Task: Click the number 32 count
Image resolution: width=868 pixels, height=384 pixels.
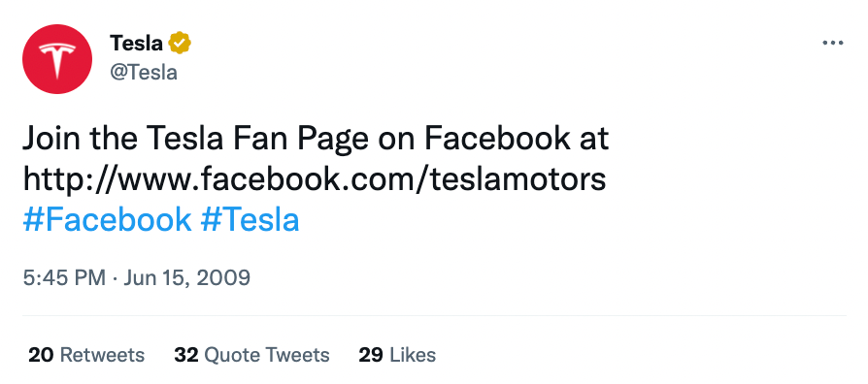Action: pos(186,355)
